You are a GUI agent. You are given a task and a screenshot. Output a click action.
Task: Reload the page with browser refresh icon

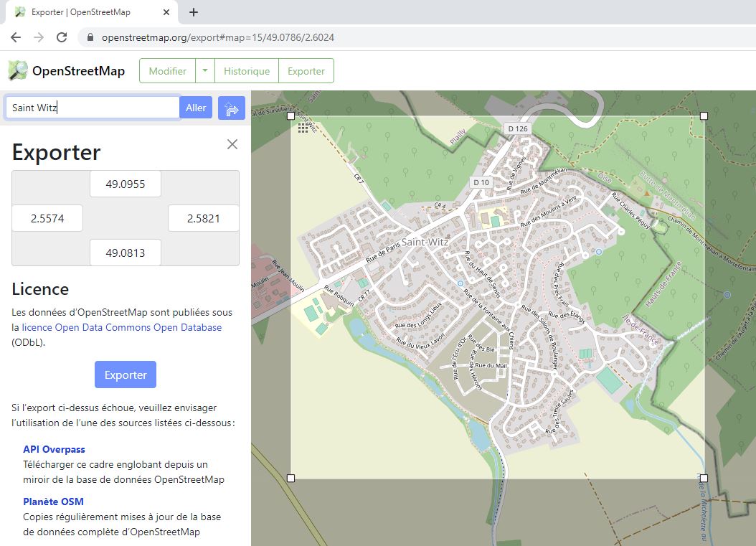[62, 37]
